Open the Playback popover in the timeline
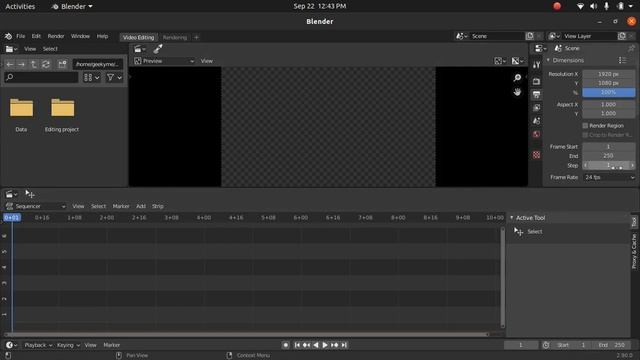Screen dimensions: 640x360 38,345
